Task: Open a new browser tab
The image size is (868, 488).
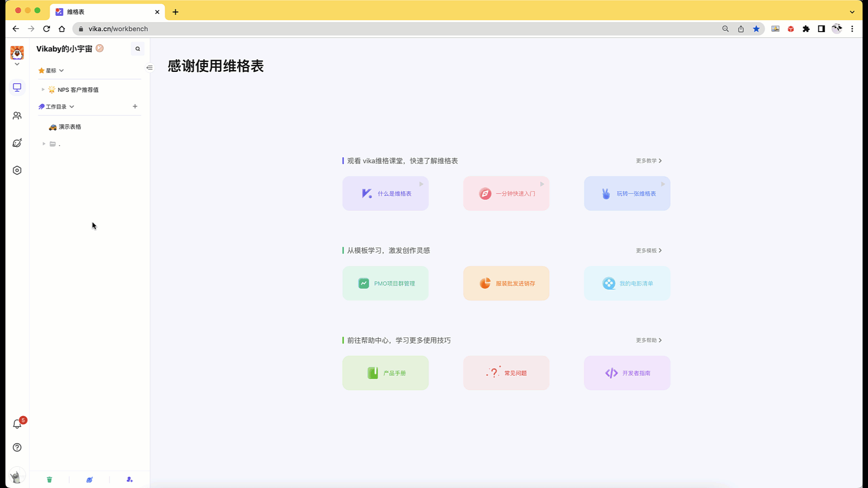Action: click(175, 12)
